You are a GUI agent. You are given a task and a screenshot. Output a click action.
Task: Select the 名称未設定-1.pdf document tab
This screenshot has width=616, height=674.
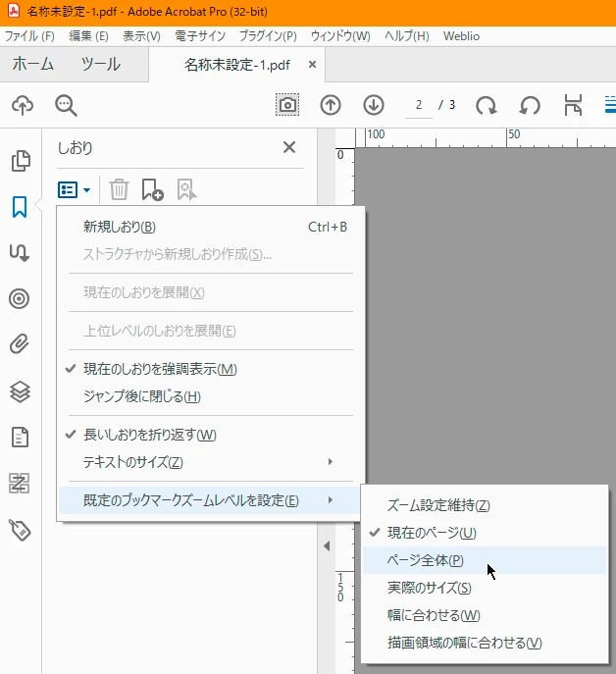pyautogui.click(x=236, y=65)
